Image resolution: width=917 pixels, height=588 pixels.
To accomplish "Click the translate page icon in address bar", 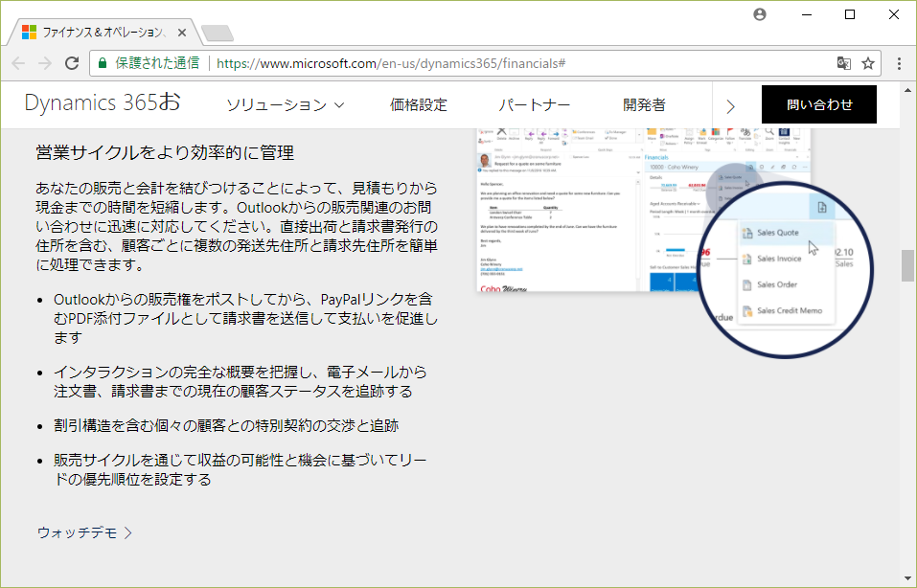I will (x=843, y=63).
